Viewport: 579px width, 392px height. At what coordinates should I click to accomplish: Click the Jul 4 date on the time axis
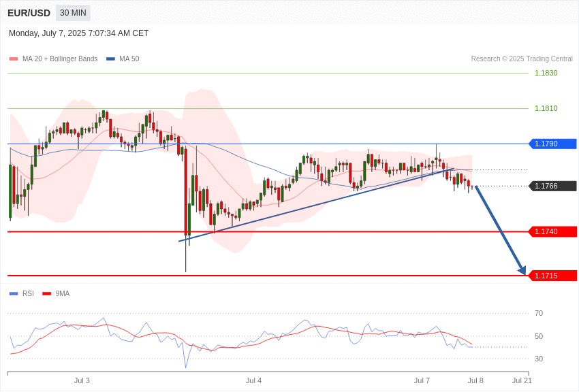click(253, 380)
